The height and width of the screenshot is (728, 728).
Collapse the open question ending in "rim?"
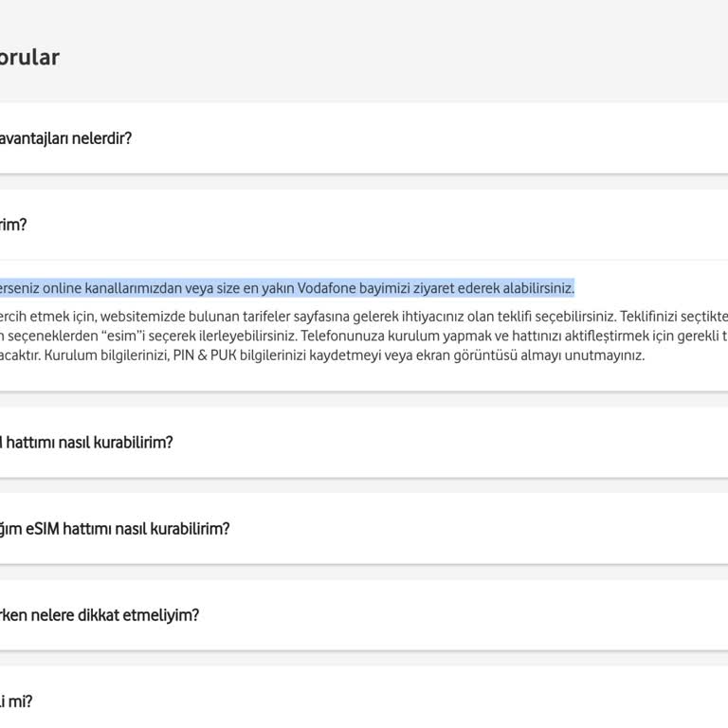pyautogui.click(x=14, y=225)
